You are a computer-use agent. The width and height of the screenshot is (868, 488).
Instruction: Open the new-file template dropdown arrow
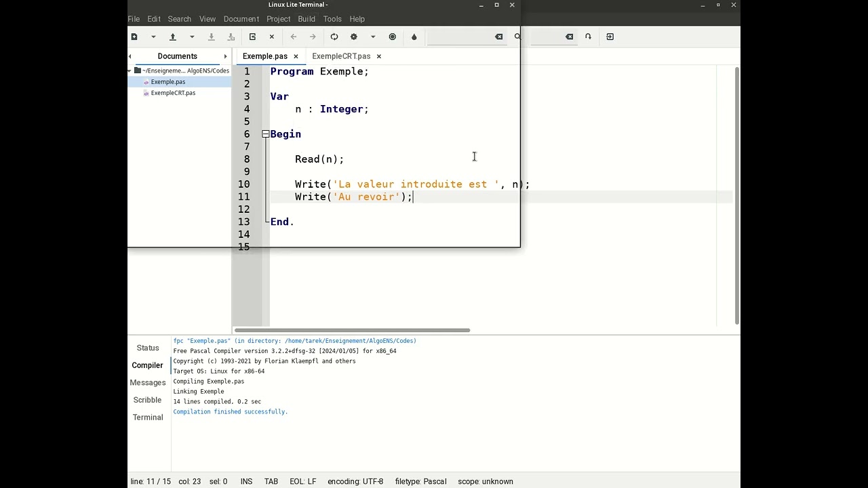tap(153, 37)
